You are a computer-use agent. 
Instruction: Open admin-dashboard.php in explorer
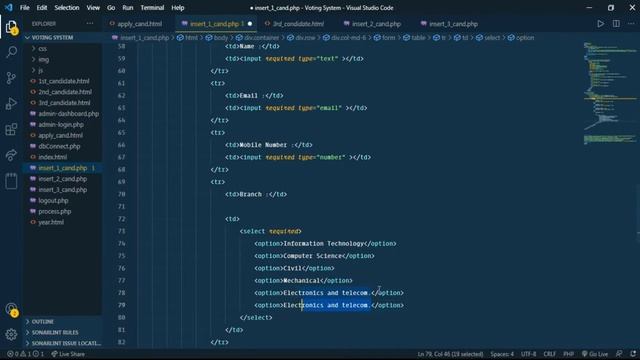click(x=69, y=113)
